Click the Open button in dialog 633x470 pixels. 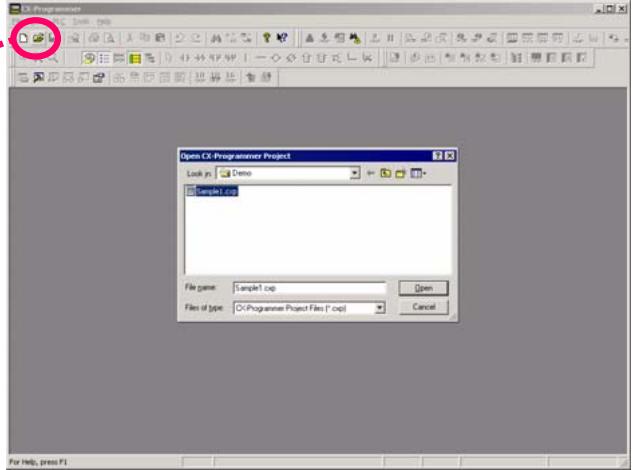(423, 288)
